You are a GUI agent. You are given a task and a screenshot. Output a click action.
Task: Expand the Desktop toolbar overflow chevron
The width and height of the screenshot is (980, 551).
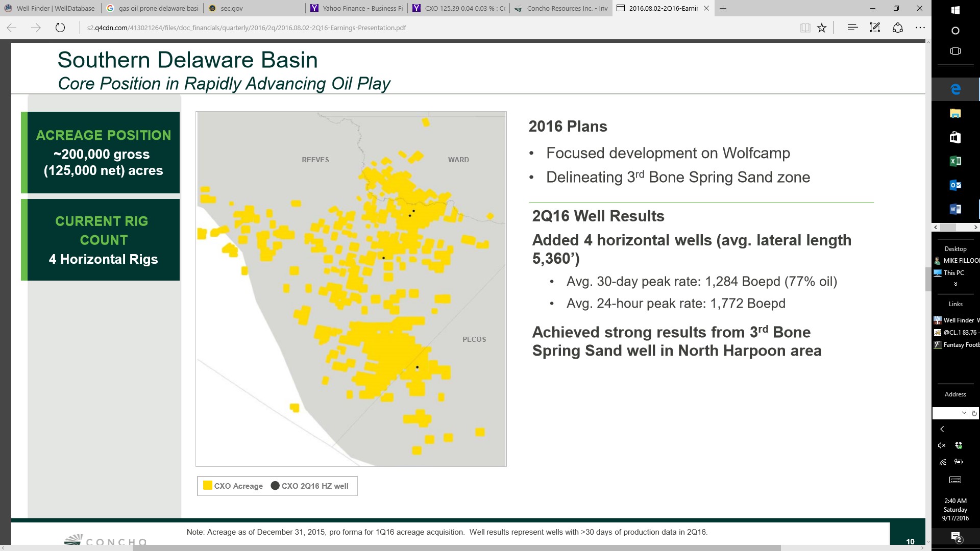coord(955,284)
